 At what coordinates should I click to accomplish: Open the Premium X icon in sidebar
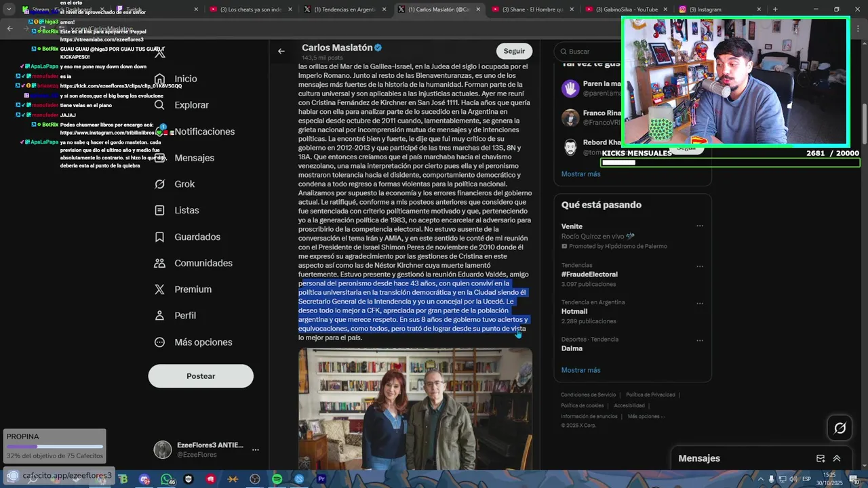click(x=159, y=289)
